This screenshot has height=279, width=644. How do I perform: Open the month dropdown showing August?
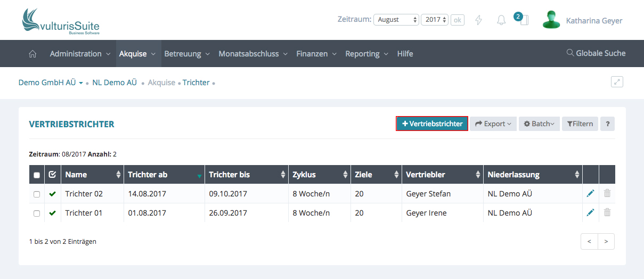pyautogui.click(x=396, y=20)
